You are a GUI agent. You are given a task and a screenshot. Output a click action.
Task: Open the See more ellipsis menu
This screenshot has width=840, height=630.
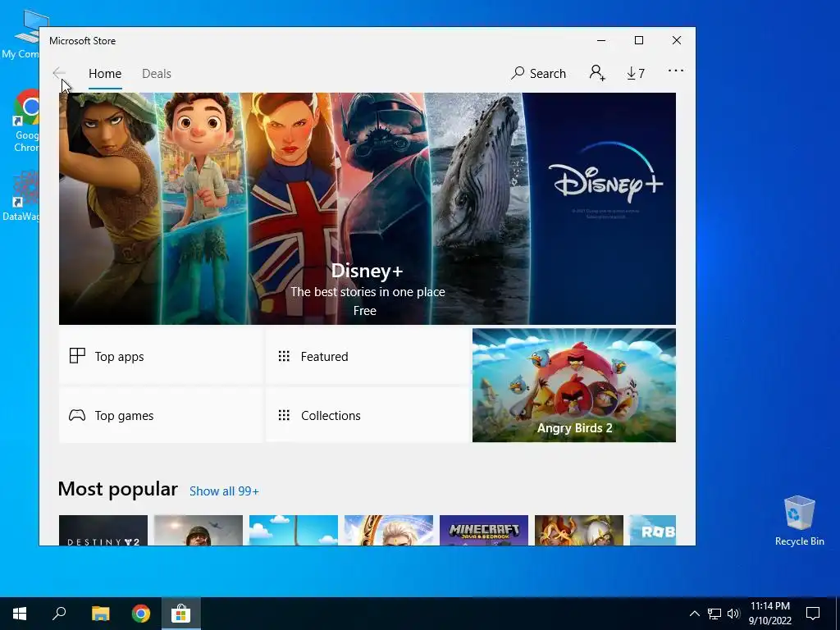click(x=676, y=71)
